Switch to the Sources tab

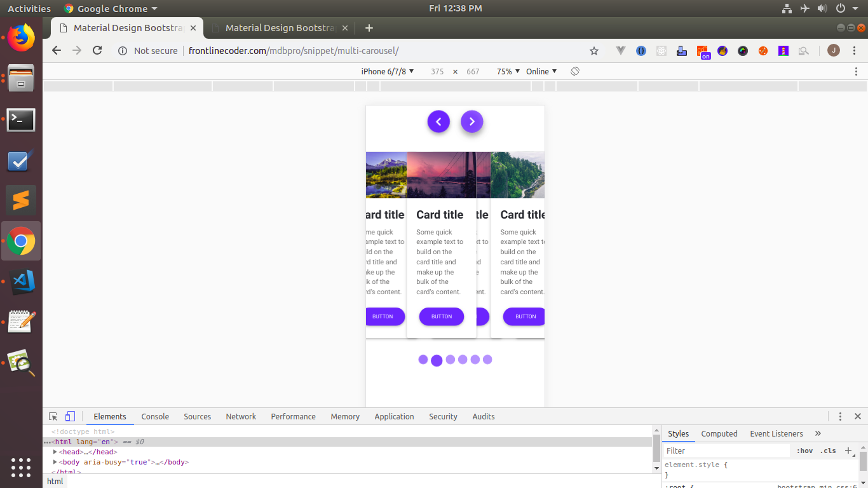(x=197, y=417)
